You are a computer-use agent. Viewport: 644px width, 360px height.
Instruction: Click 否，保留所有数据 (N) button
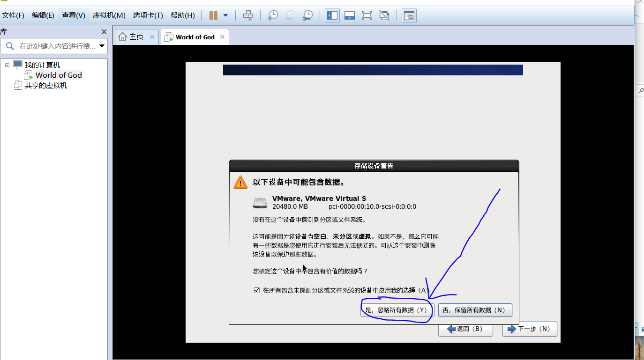point(475,310)
